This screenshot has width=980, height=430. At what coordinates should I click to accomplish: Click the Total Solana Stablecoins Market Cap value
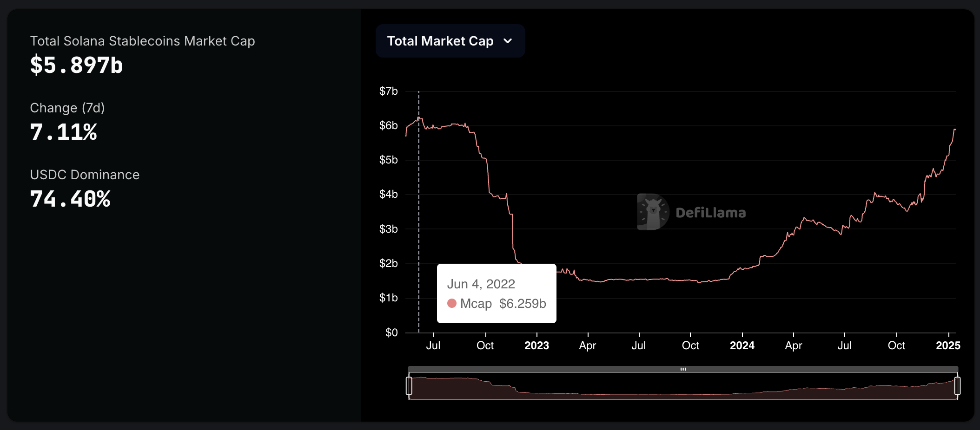77,65
